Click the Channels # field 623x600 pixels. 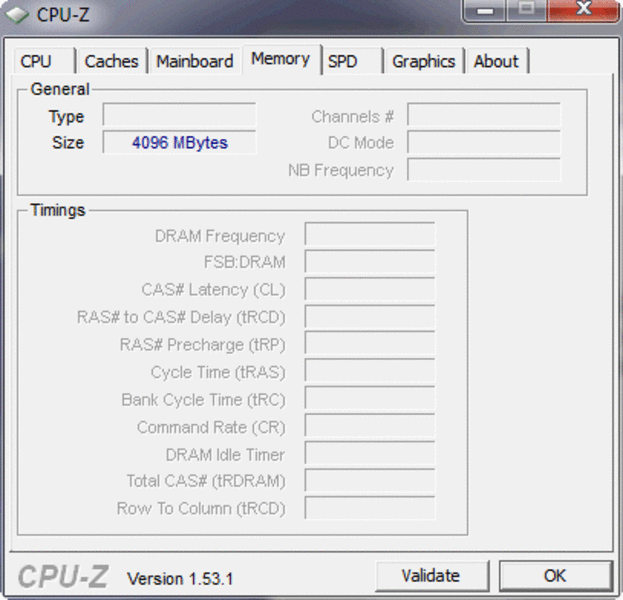click(x=484, y=115)
